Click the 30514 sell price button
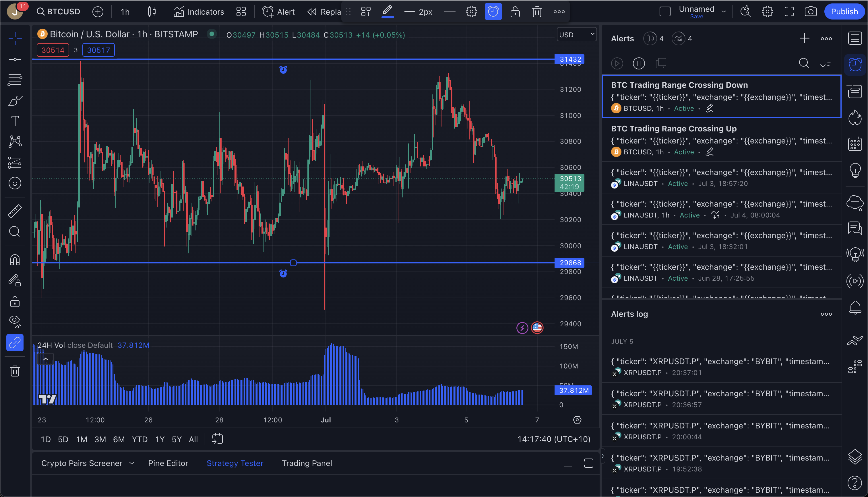Image resolution: width=868 pixels, height=497 pixels. tap(53, 50)
